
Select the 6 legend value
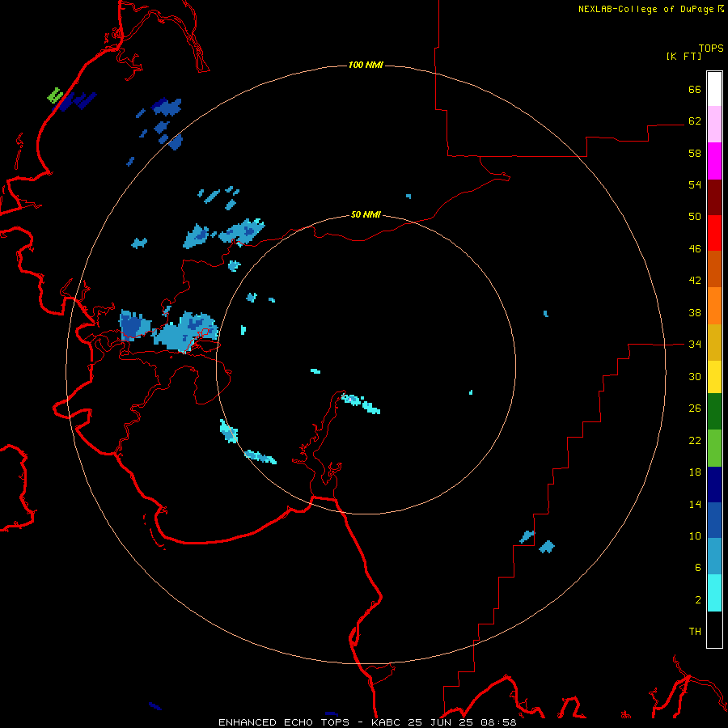(x=697, y=568)
